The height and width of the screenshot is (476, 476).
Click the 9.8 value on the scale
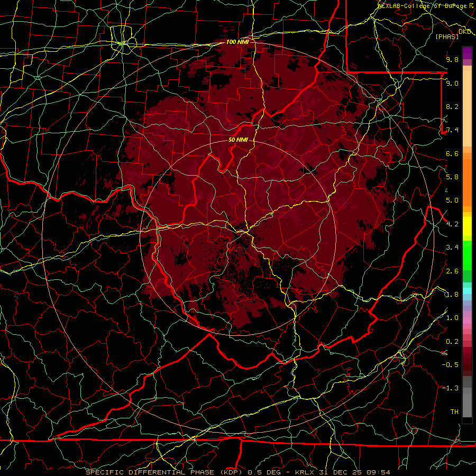(452, 59)
